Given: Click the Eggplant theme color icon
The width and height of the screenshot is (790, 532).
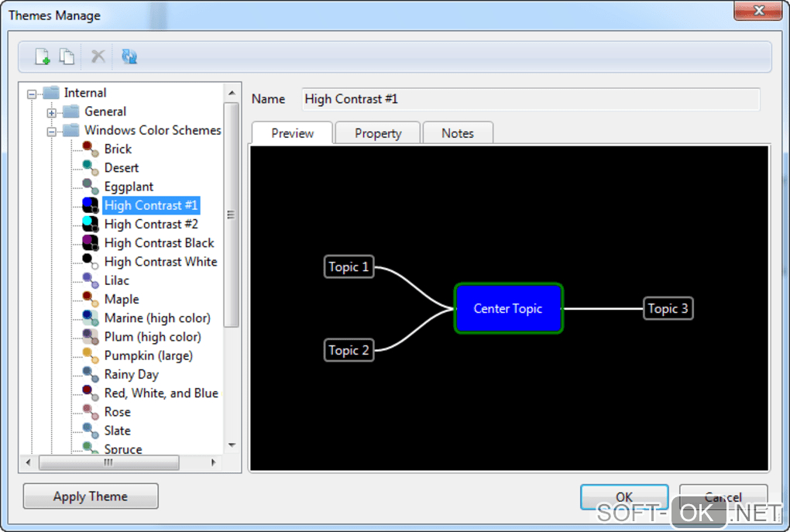Looking at the screenshot, I should (x=91, y=187).
